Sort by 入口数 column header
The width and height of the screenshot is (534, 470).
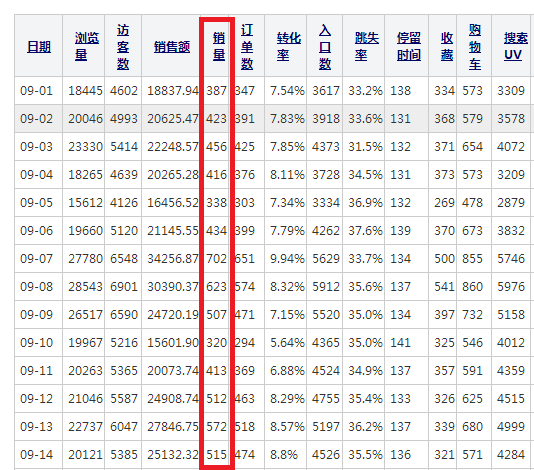click(x=325, y=47)
